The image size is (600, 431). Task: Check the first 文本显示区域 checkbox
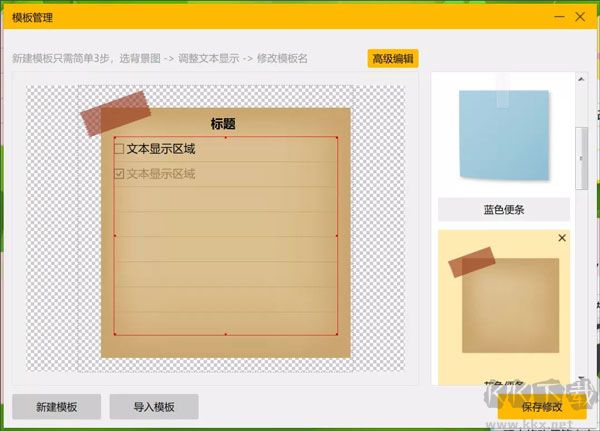(x=119, y=149)
